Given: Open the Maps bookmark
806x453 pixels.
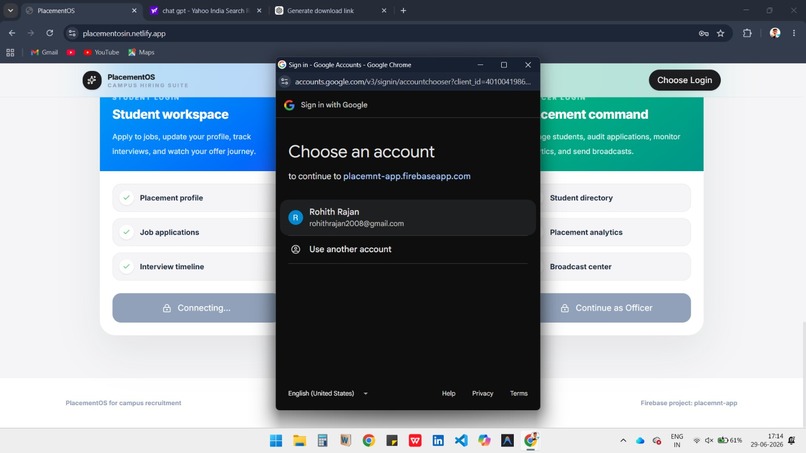Looking at the screenshot, I should pyautogui.click(x=141, y=52).
